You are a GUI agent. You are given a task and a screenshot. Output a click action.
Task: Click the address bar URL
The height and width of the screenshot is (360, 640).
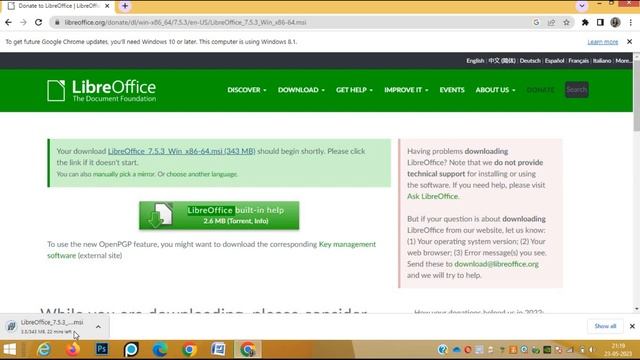pyautogui.click(x=185, y=22)
